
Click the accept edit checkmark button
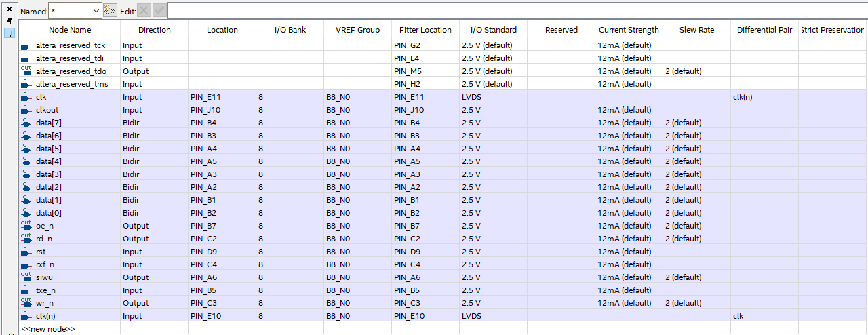159,11
